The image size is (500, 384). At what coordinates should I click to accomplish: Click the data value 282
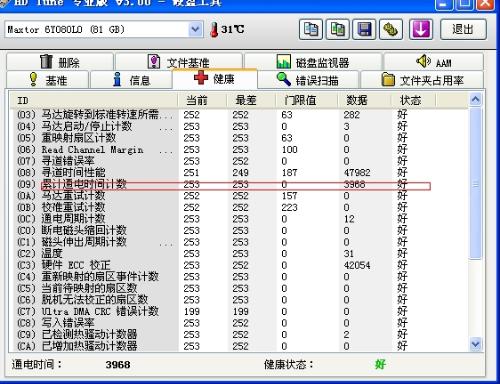352,115
